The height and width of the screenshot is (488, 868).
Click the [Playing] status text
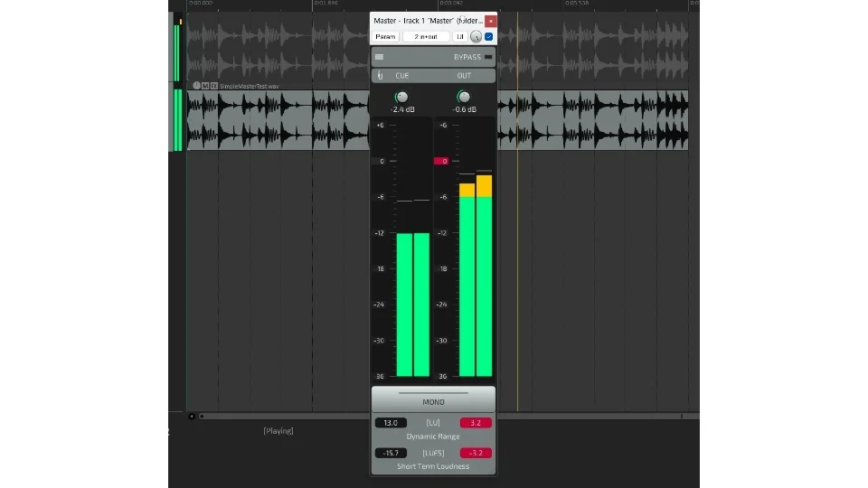coord(278,431)
